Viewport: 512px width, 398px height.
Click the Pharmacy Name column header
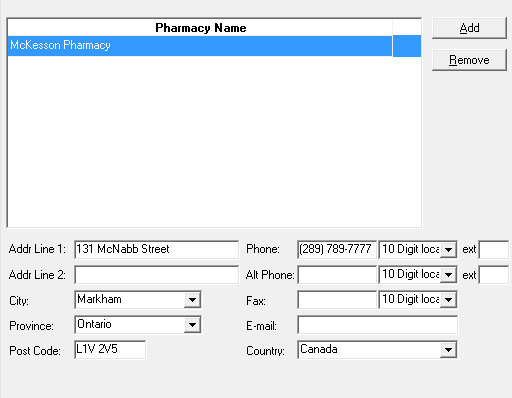click(200, 28)
